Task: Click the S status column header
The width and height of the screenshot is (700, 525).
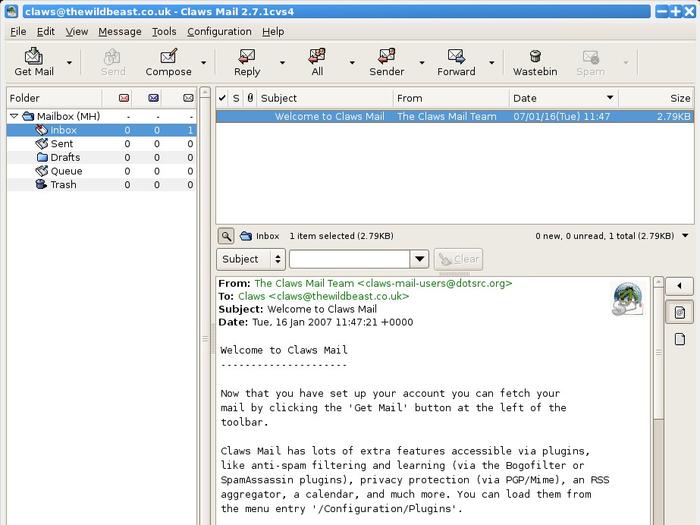Action: [236, 98]
